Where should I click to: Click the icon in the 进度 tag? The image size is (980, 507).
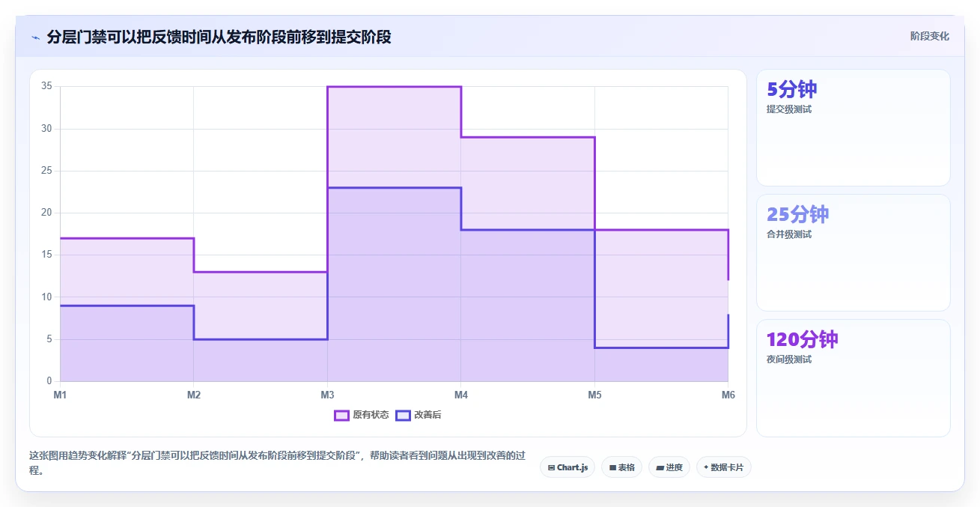click(x=660, y=467)
